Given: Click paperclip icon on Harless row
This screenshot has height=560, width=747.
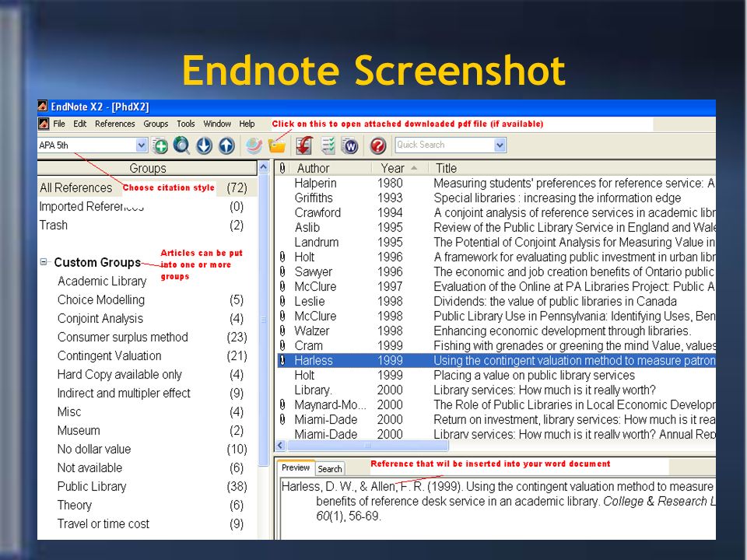Looking at the screenshot, I should [x=282, y=360].
